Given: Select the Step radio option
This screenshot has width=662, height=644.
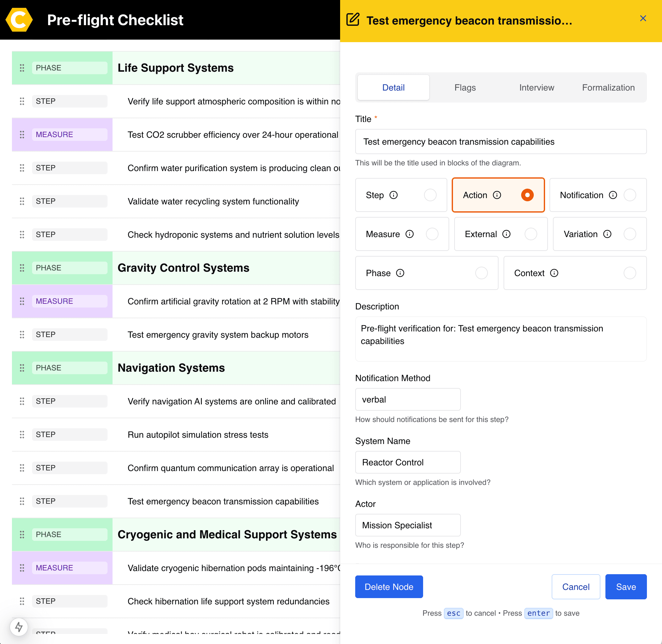Looking at the screenshot, I should click(x=430, y=195).
